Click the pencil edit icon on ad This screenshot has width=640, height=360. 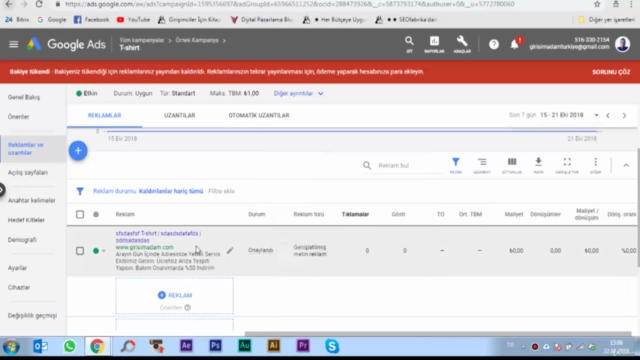pos(230,250)
